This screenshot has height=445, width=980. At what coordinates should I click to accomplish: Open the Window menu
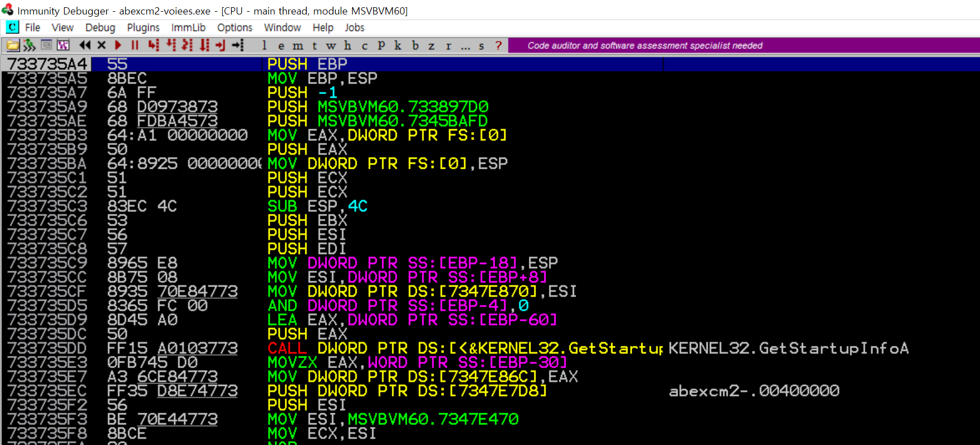[282, 27]
